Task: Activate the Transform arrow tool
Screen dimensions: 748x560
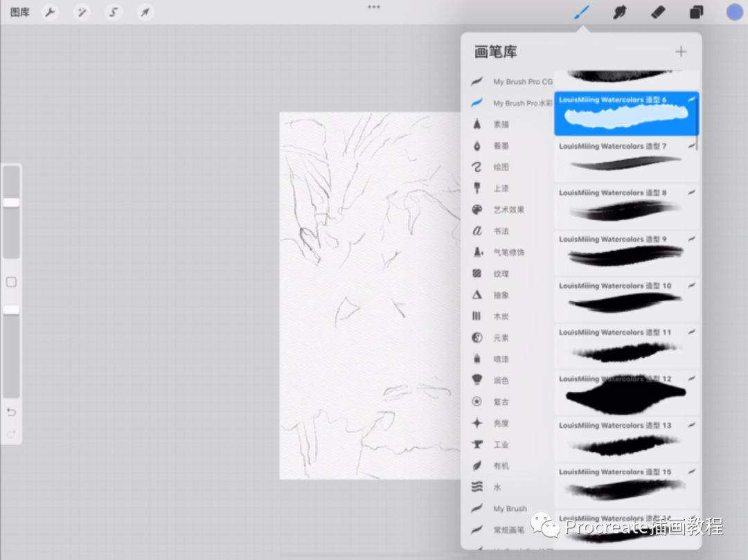Action: click(145, 12)
